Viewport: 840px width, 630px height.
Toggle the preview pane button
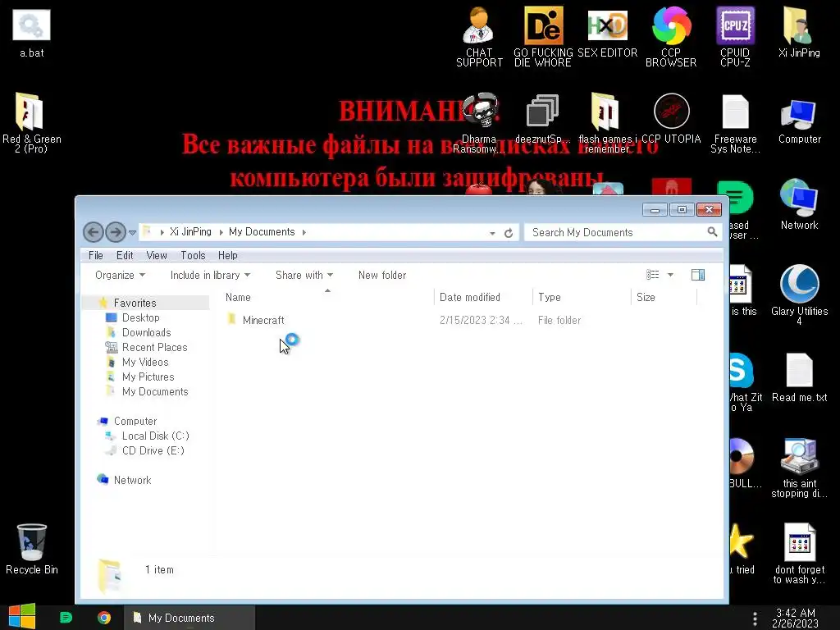click(697, 275)
